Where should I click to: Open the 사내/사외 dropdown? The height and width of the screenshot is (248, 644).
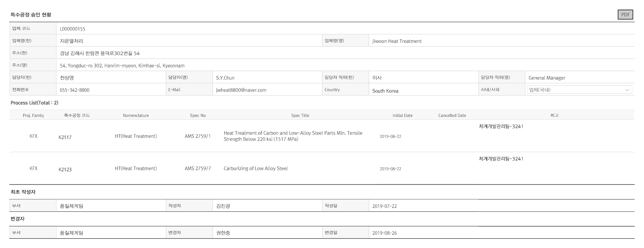[575, 90]
